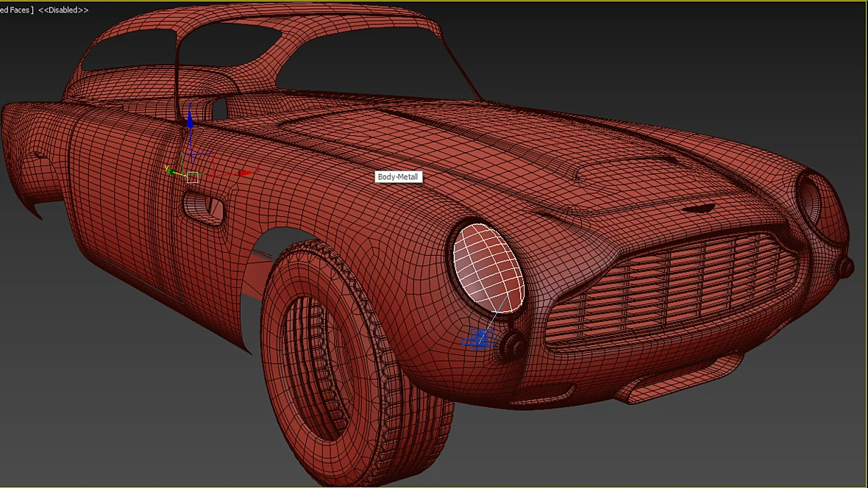Click the gizmo center plane square

(x=192, y=178)
